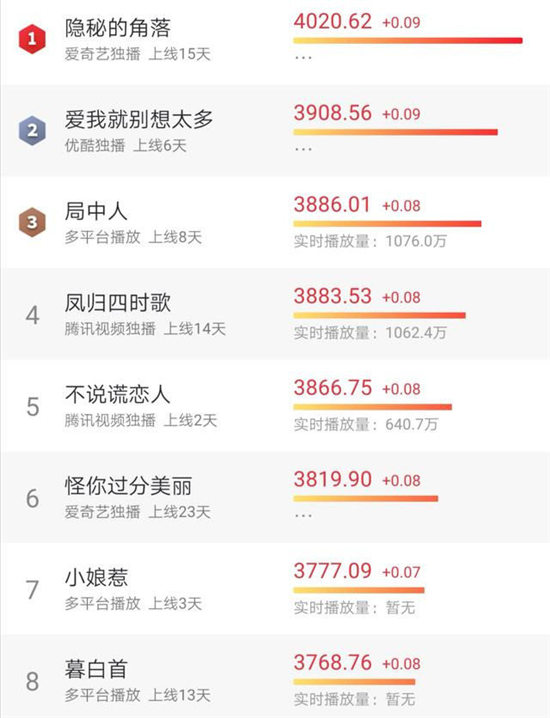550x718 pixels.
Task: Expand the ellipsis under 3908.56 score
Action: pyautogui.click(x=303, y=149)
